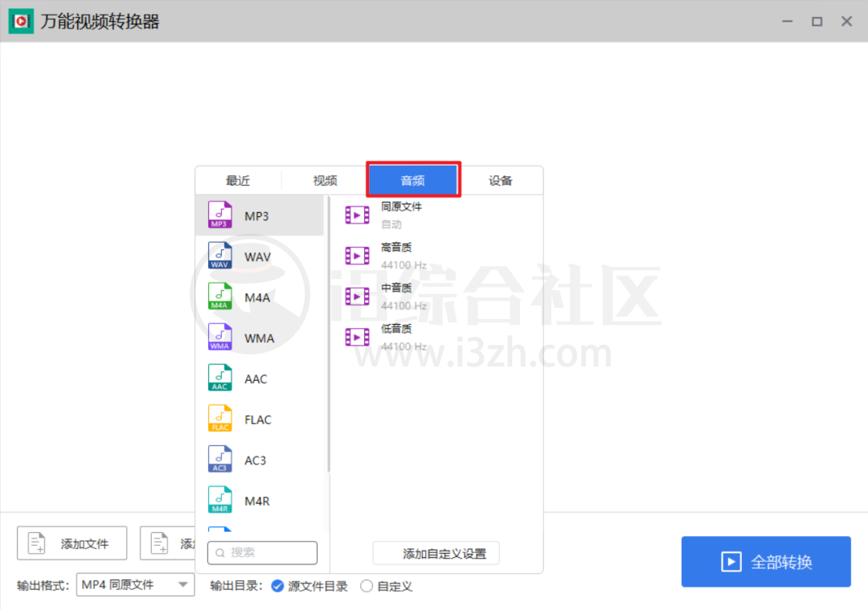Choose the AAC format icon
This screenshot has width=868, height=610.
click(219, 378)
